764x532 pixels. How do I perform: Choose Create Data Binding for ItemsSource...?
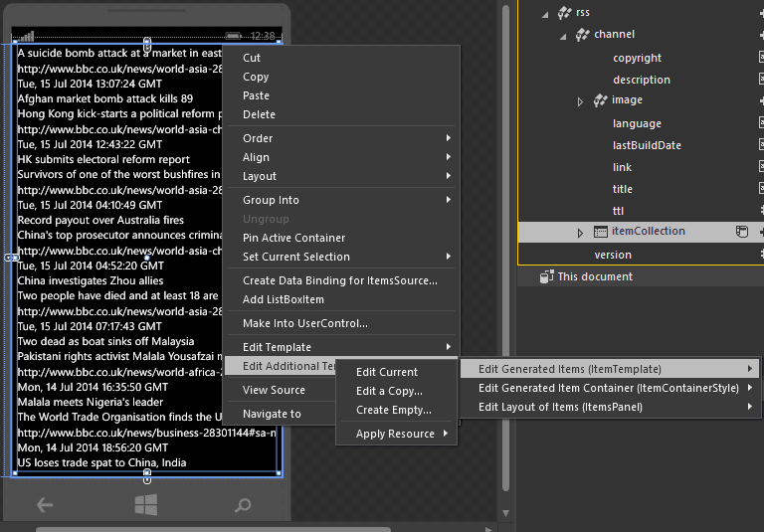[339, 280]
